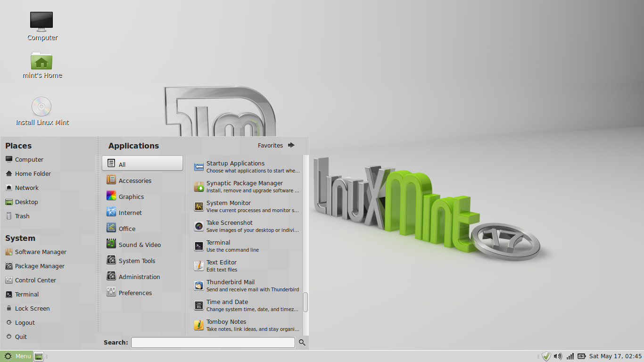Click the applications list scrollbar handle
Viewport: 644px width, 362px height.
[305, 302]
